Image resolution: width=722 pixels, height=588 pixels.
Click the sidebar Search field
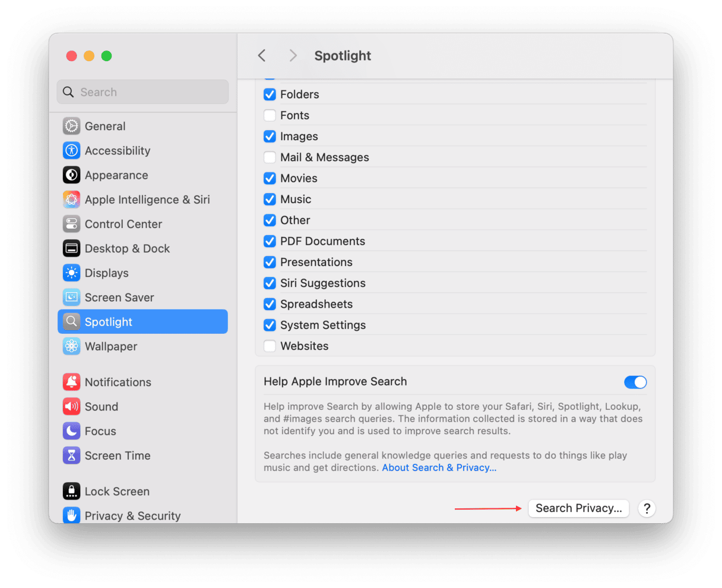142,92
